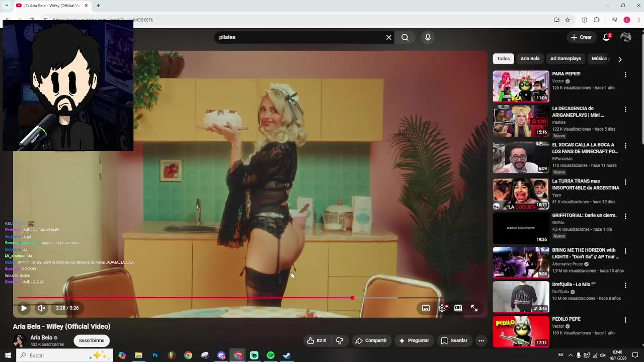The width and height of the screenshot is (644, 362).
Task: Click the YouTube search magnifier button
Action: point(405,37)
